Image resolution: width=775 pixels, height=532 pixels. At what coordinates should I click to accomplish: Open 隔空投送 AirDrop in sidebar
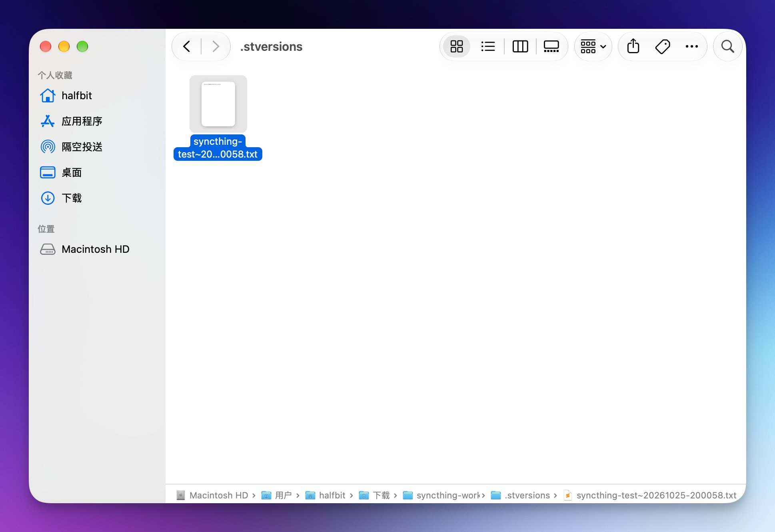pyautogui.click(x=98, y=147)
